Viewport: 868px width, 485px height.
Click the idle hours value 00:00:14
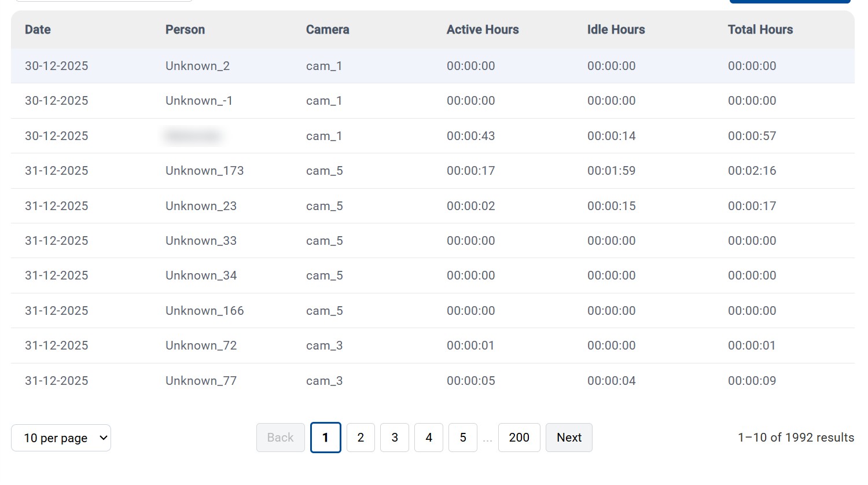[612, 136]
